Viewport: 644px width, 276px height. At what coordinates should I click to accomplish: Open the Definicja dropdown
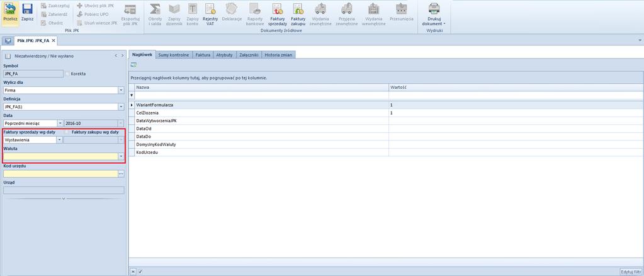coord(121,106)
